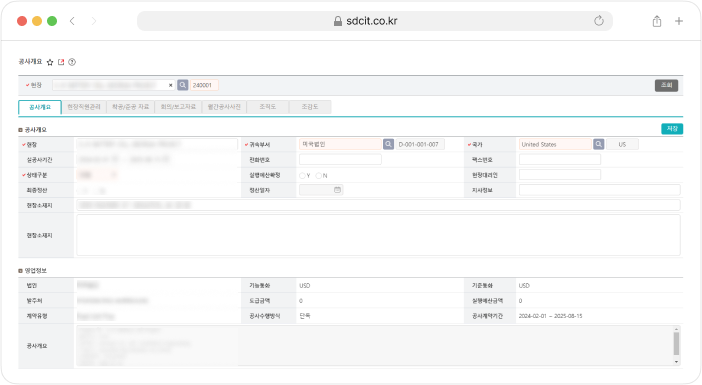Click the 국가 search magnifier icon
702x385 pixels.
click(599, 144)
